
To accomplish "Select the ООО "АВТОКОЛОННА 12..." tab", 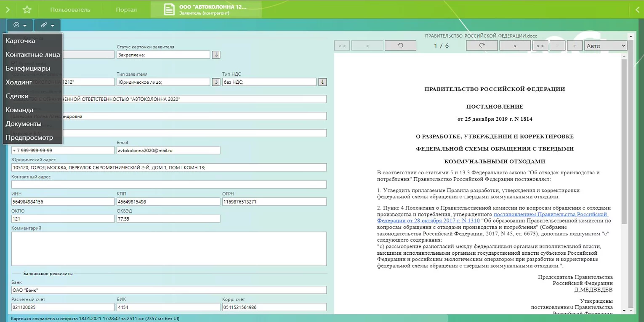I will coord(206,10).
